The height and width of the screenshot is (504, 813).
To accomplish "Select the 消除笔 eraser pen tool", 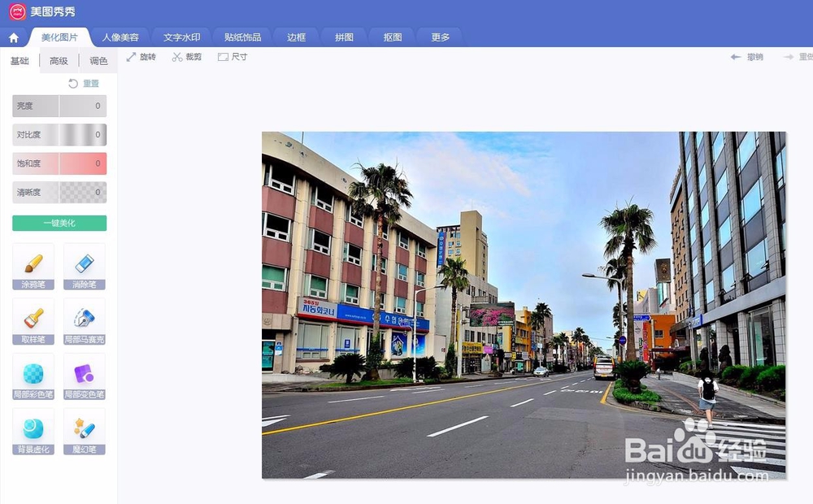I will click(x=84, y=266).
